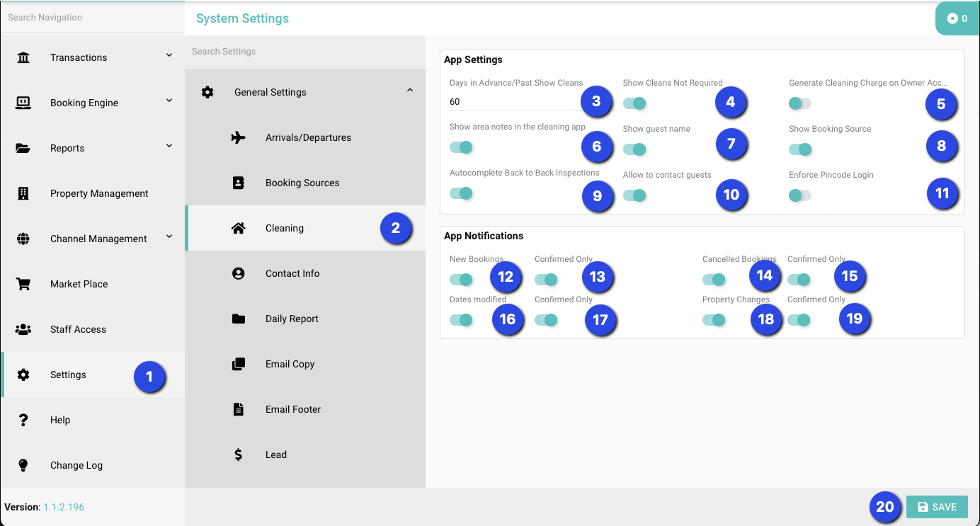Viewport: 980px width, 526px height.
Task: Toggle the New Bookings notification switch
Action: 461,280
